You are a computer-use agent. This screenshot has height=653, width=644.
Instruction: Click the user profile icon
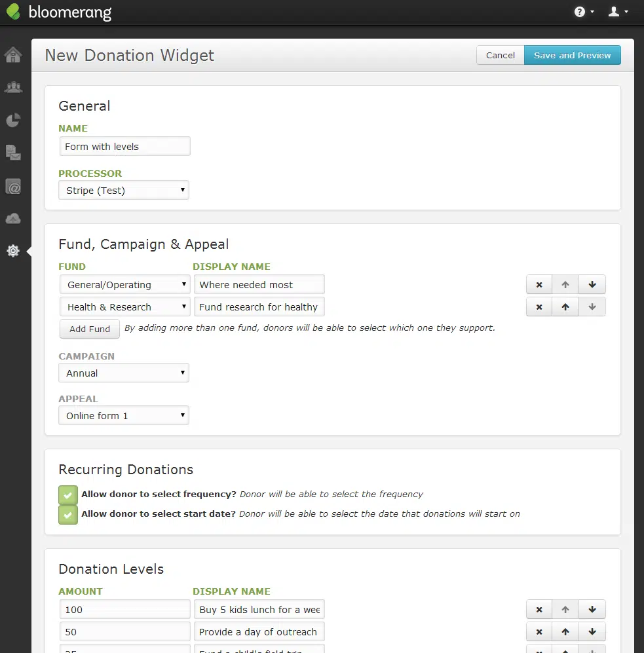(615, 11)
